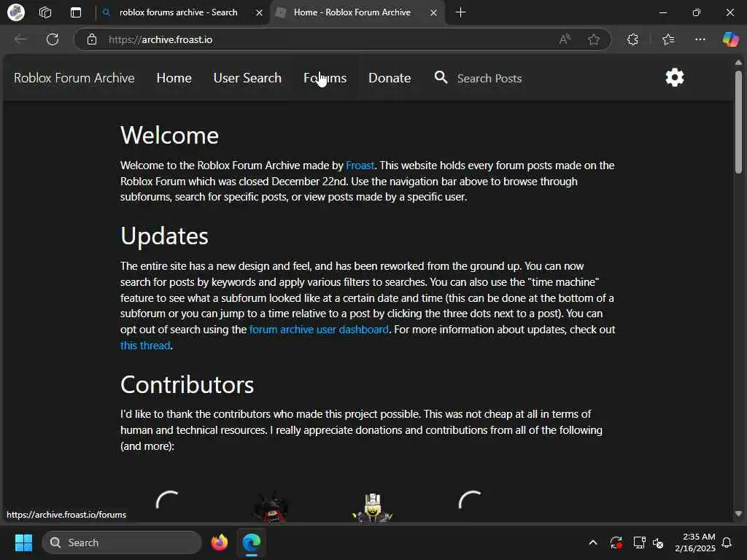747x560 pixels.
Task: Click the Edge icon in taskbar
Action: [x=251, y=542]
